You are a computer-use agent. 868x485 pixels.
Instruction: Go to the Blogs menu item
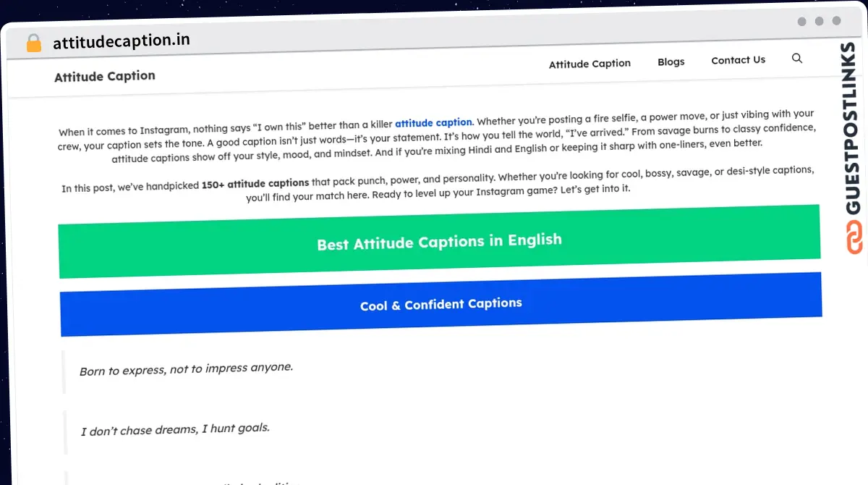671,62
